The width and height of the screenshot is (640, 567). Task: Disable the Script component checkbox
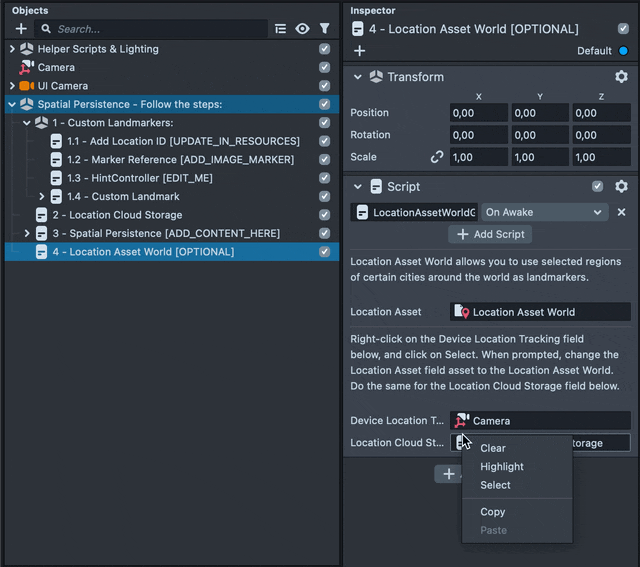pyautogui.click(x=598, y=186)
